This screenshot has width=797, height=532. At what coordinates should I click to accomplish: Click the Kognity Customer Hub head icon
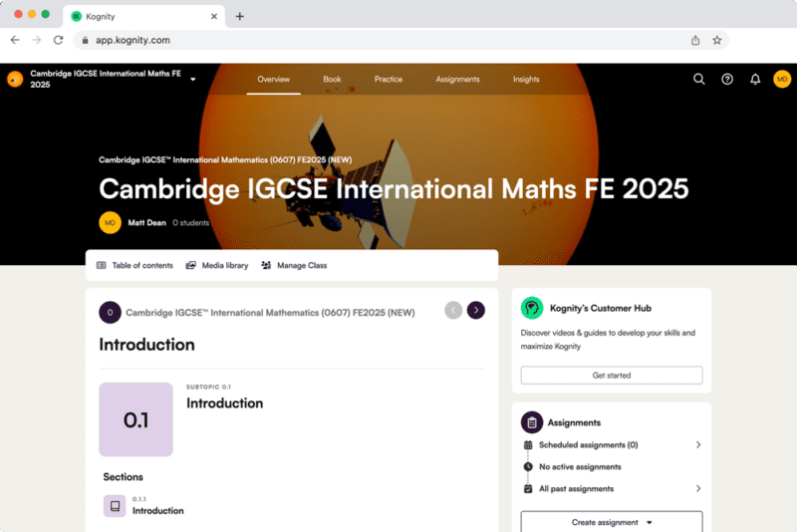(532, 308)
